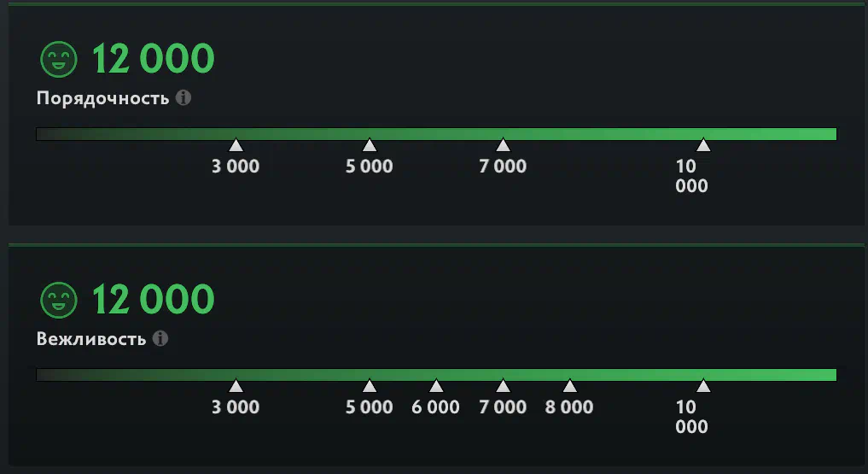
Task: Click the Порядочность label text
Action: tap(102, 98)
